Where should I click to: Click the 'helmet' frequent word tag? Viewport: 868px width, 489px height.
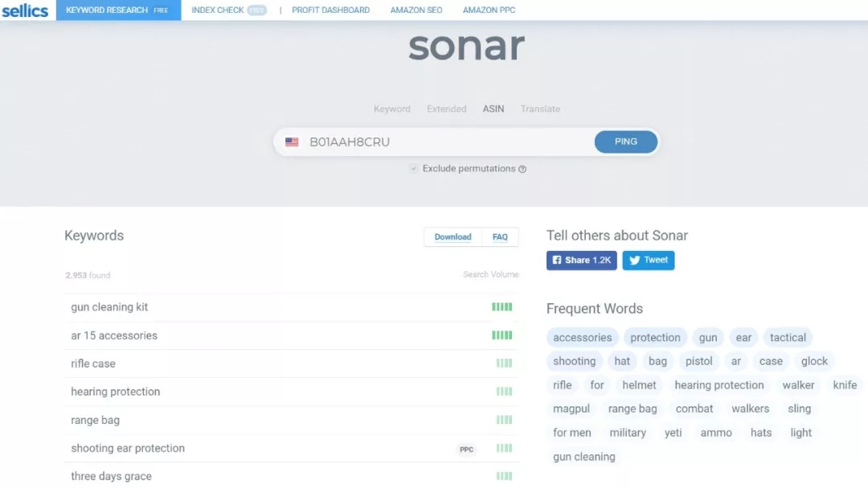(x=639, y=385)
